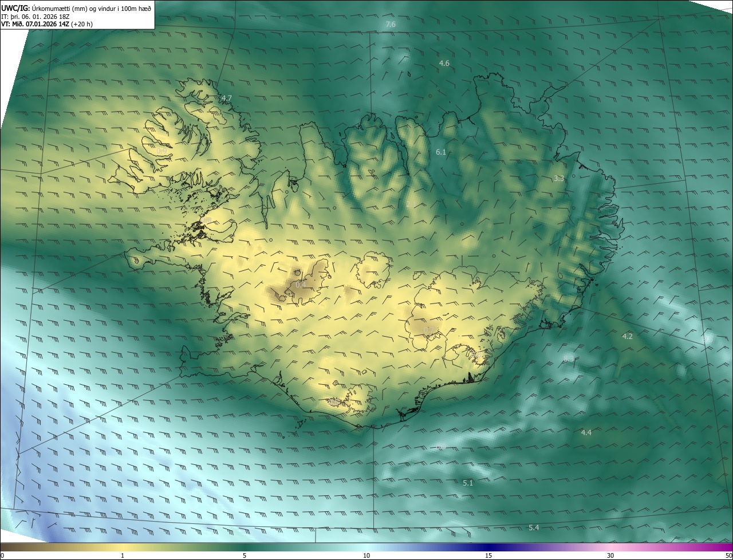The height and width of the screenshot is (560, 733).
Task: Click the 10 tick on the color scale
Action: 366,555
